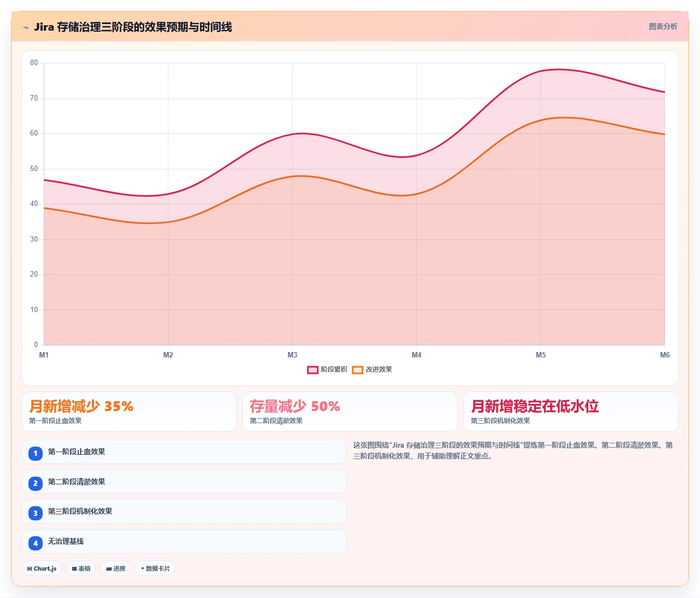The height and width of the screenshot is (598, 700).
Task: Click the 第二阶段清淤效果 caption under 50% card
Action: coord(276,421)
